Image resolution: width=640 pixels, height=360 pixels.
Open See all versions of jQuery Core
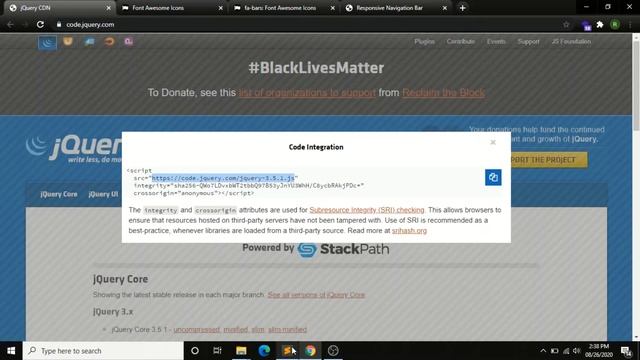click(x=316, y=295)
